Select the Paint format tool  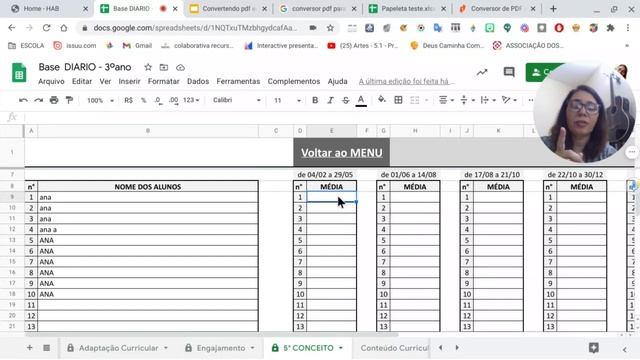69,100
